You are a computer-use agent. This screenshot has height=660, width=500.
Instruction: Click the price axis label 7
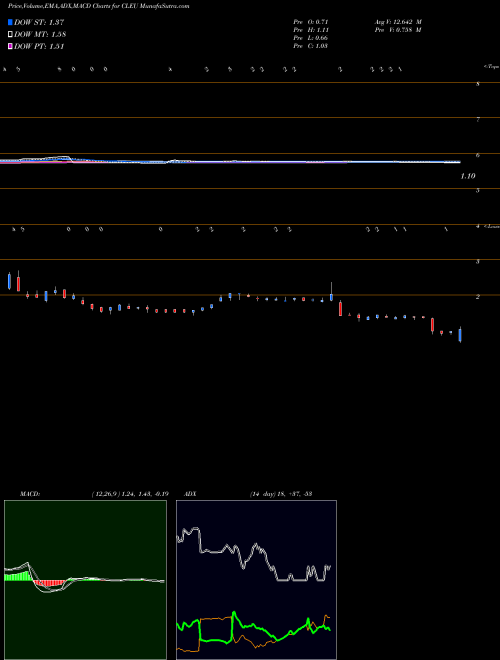pos(478,120)
